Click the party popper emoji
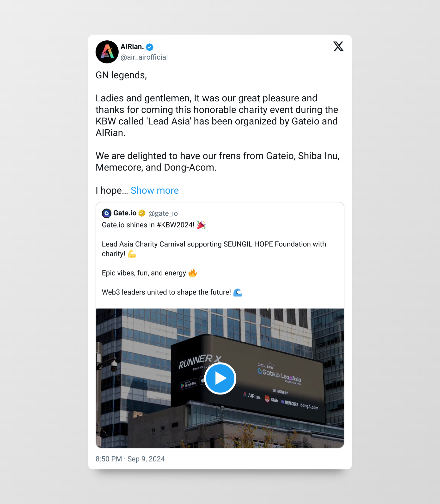This screenshot has height=504, width=440. tap(201, 225)
